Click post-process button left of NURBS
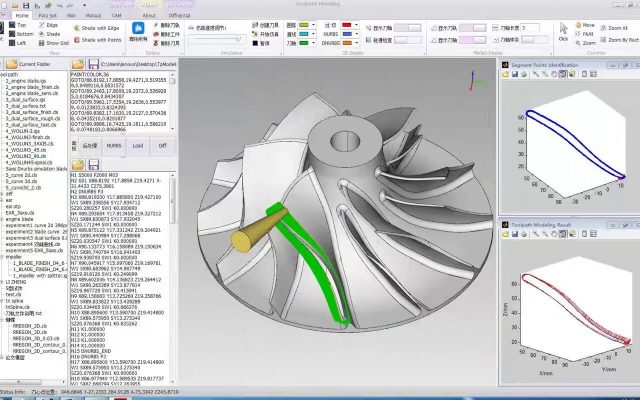This screenshot has height=400, width=640. [x=89, y=146]
